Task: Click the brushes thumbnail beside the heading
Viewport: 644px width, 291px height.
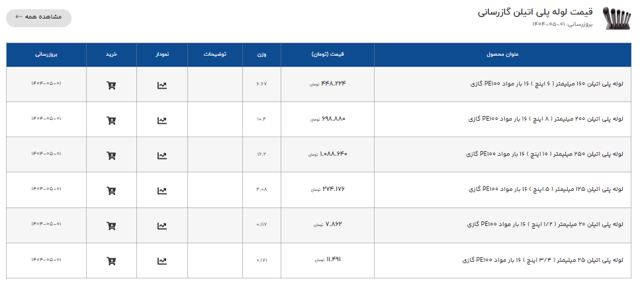Action: coord(616,18)
